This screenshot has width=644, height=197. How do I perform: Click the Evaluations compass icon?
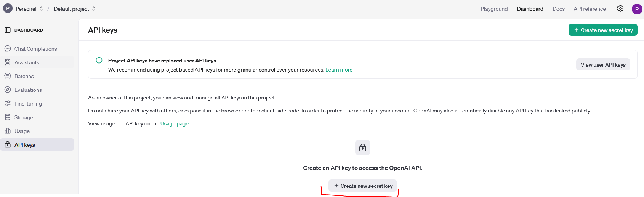click(8, 90)
